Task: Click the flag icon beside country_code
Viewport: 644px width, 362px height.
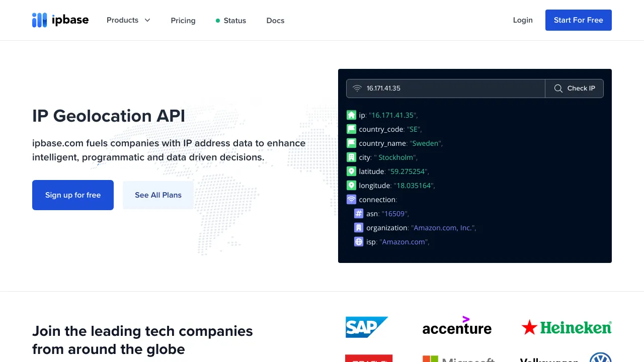Action: click(351, 129)
